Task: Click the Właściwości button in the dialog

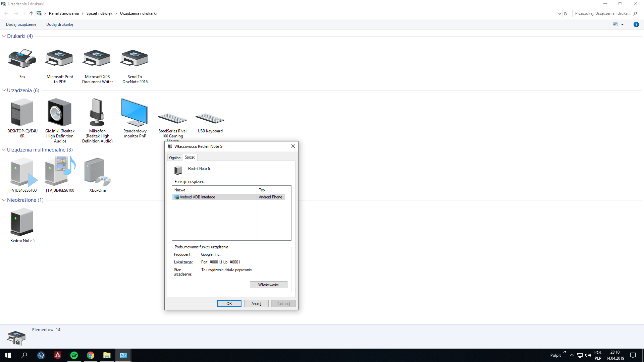Action: click(x=268, y=285)
